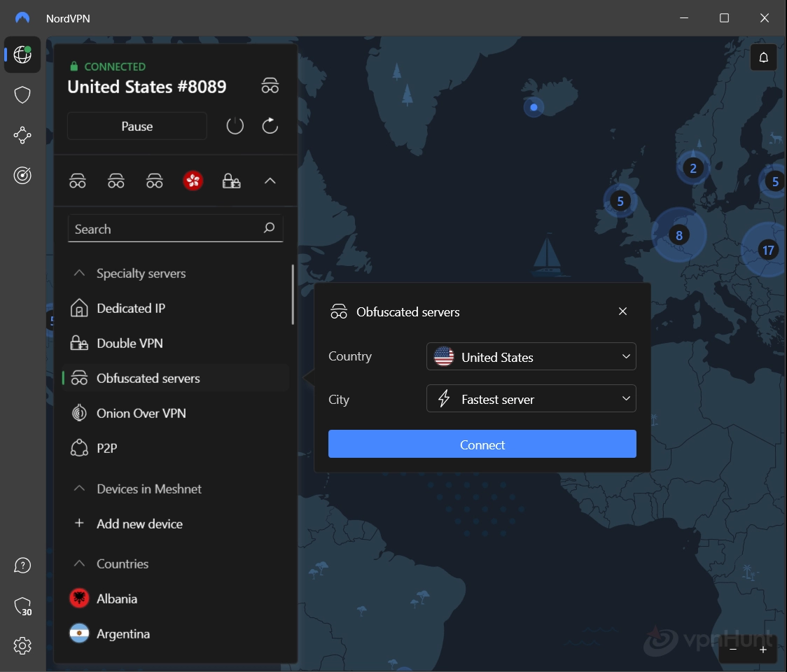This screenshot has height=672, width=787.
Task: Select Double VPN in the Specialty servers list
Action: pyautogui.click(x=175, y=343)
